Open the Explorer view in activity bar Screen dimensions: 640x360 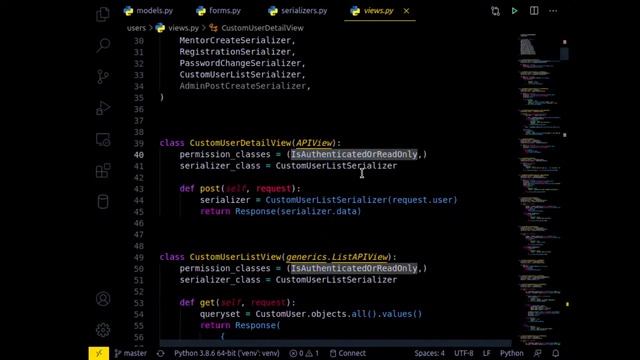(103, 14)
